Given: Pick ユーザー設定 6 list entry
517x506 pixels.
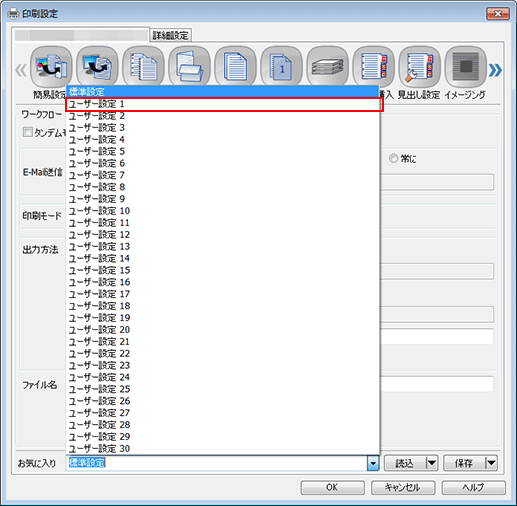Looking at the screenshot, I should pyautogui.click(x=222, y=163).
